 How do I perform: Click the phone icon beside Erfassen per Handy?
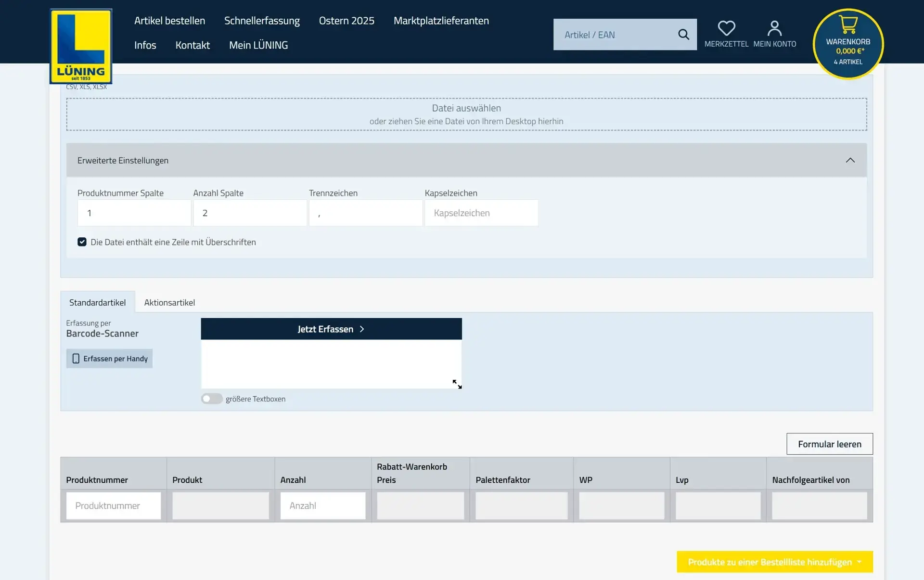76,358
